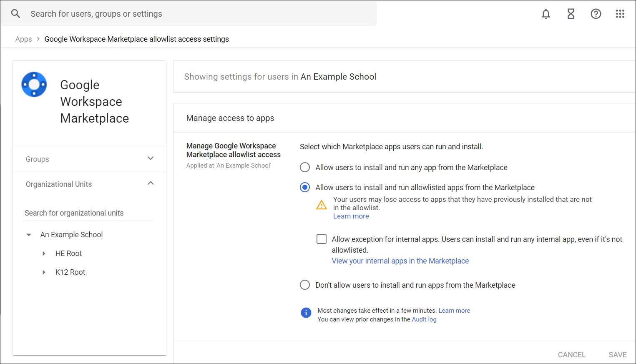
Task: Click the SAVE button
Action: tap(617, 355)
